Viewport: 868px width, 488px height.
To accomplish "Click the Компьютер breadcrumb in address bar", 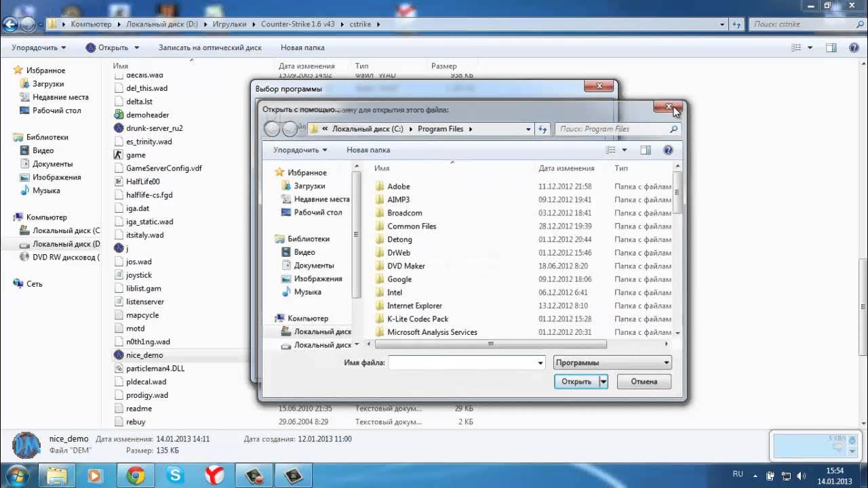I will tap(91, 24).
